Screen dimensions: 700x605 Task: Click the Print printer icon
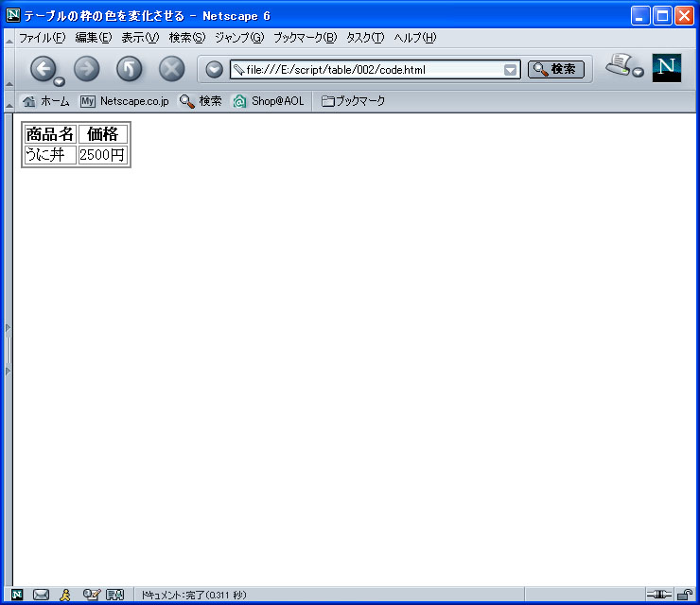pos(619,65)
